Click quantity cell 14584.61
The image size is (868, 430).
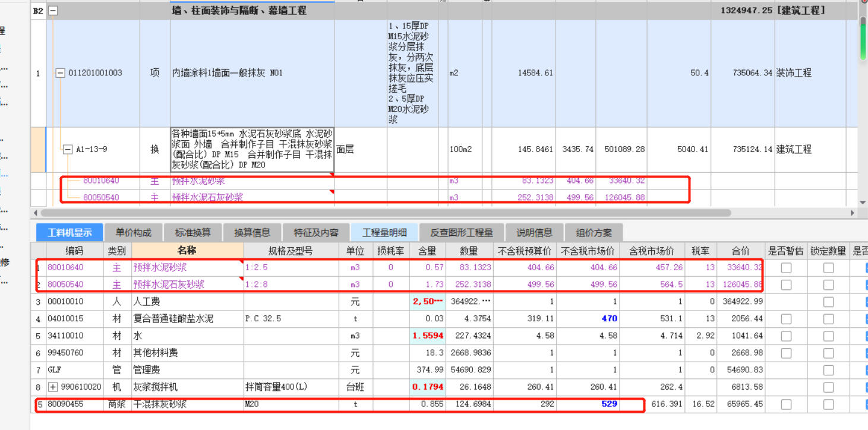pos(535,73)
